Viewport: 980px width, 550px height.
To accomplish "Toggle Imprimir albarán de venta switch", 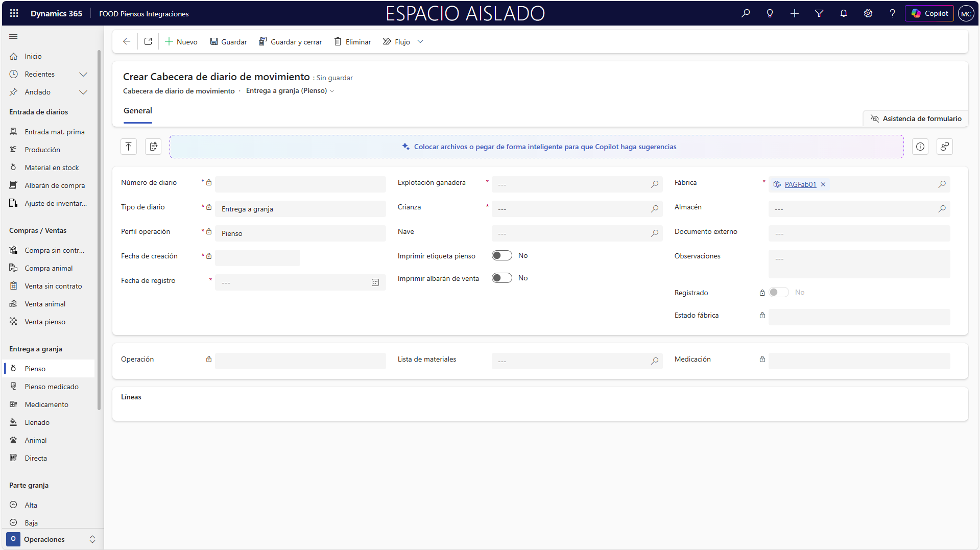I will click(x=501, y=278).
